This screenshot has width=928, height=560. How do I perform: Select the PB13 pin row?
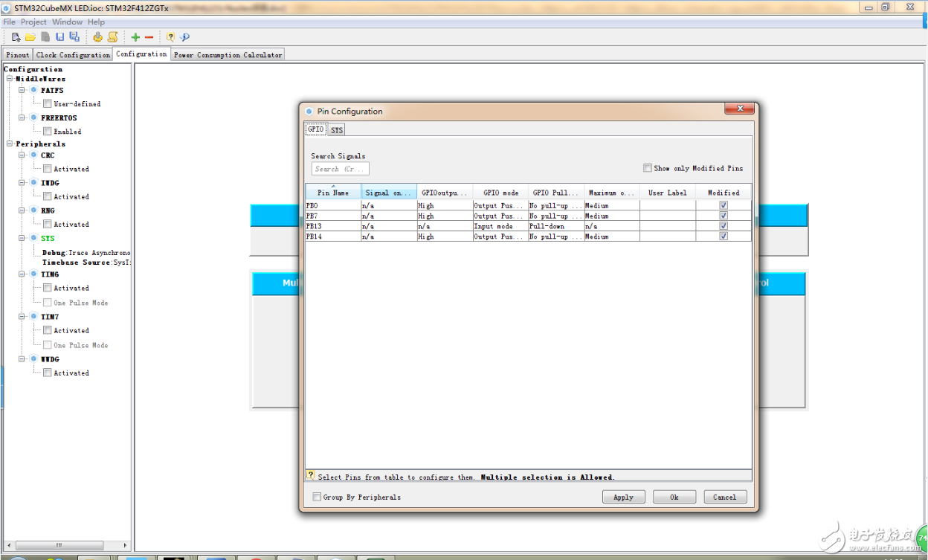528,226
